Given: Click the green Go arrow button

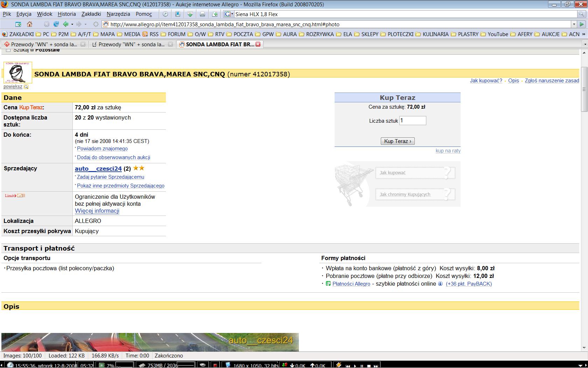Looking at the screenshot, I should (x=582, y=24).
